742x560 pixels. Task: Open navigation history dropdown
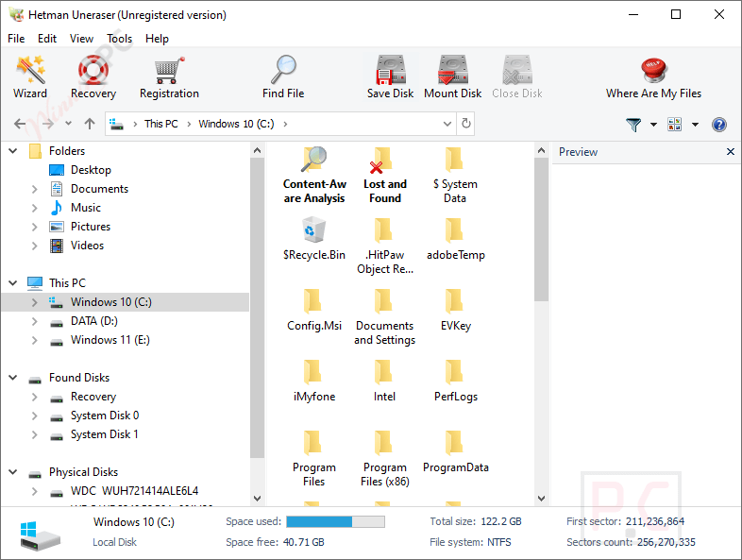pos(69,124)
